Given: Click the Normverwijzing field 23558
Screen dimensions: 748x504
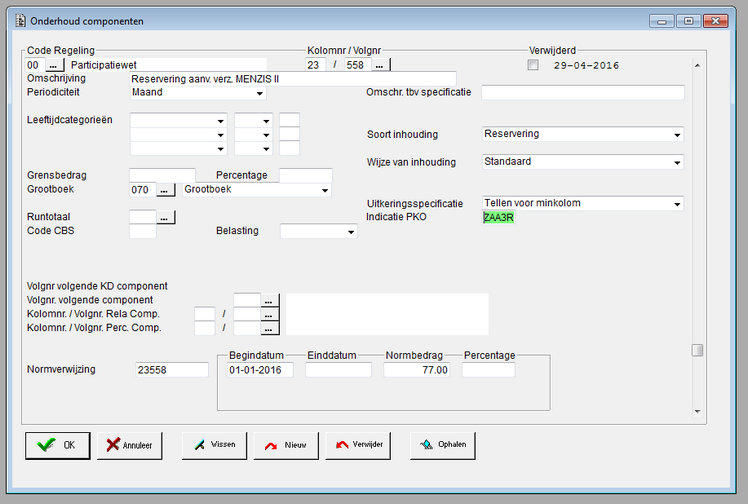Looking at the screenshot, I should point(172,370).
